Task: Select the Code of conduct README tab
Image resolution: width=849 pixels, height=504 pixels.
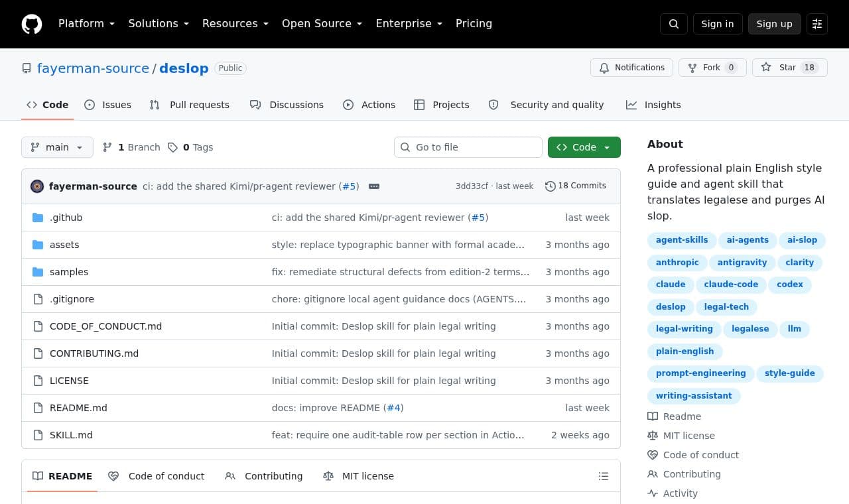Action: pyautogui.click(x=157, y=476)
